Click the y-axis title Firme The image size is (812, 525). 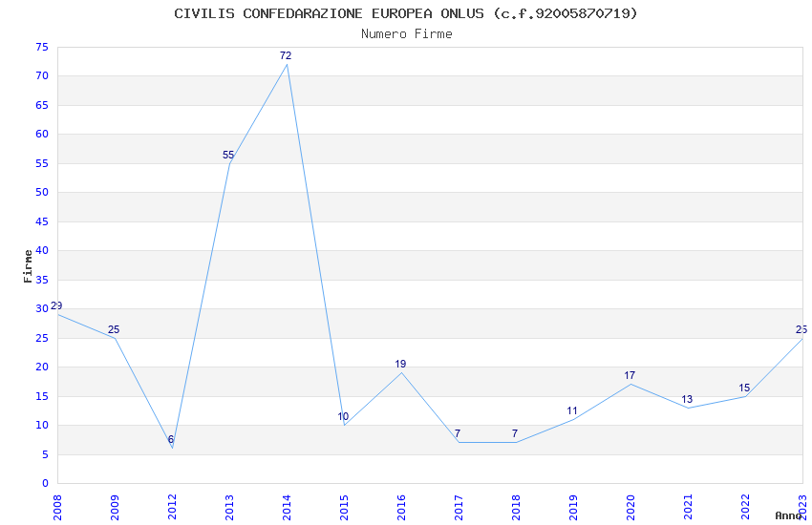pyautogui.click(x=28, y=266)
